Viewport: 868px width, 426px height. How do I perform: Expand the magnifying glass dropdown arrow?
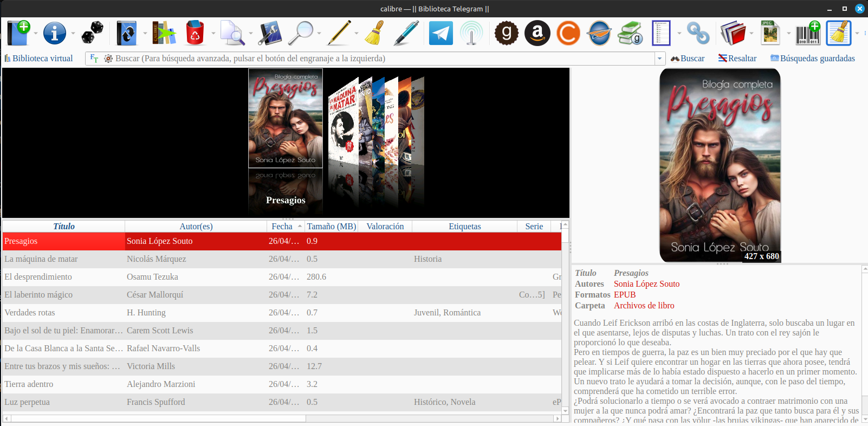click(319, 33)
